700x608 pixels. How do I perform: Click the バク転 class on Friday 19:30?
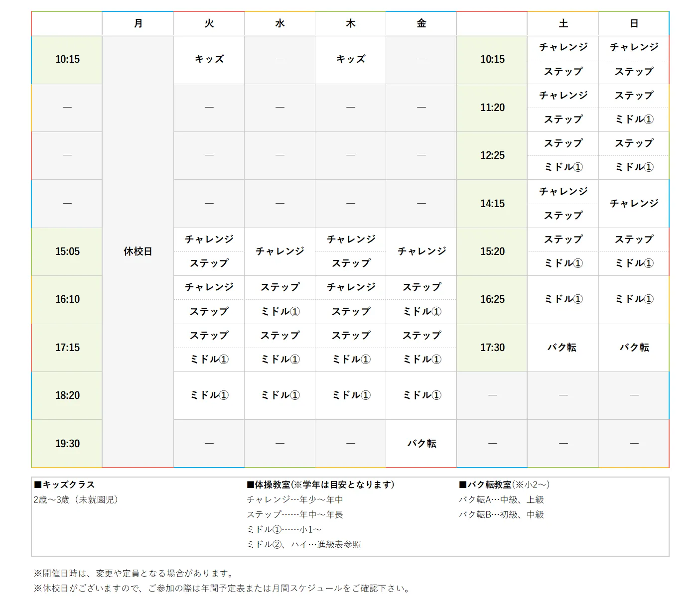click(421, 444)
